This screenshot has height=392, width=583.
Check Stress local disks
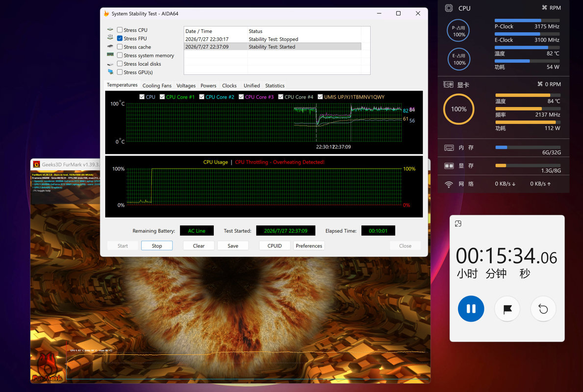click(x=120, y=64)
